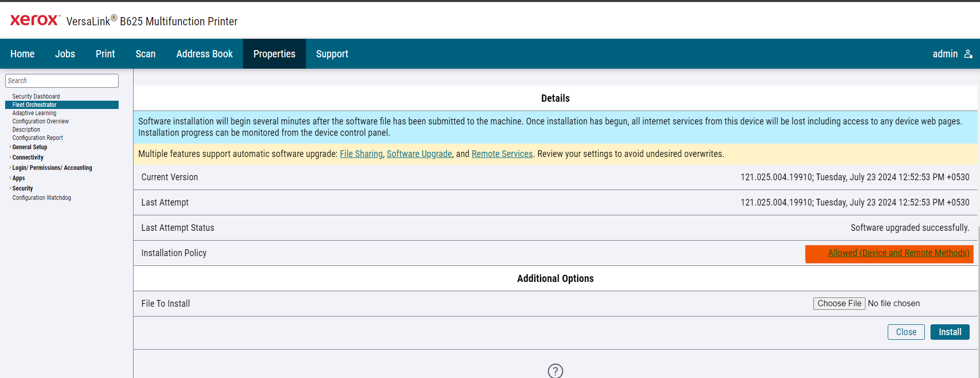Open the File Sharing link
Viewport: 980px width, 378px height.
(x=361, y=154)
